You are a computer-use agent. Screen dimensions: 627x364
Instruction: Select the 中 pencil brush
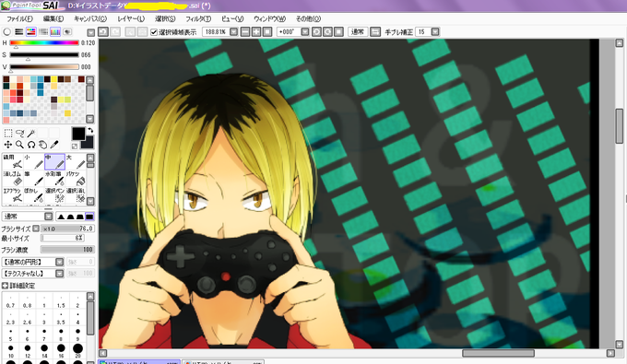[x=54, y=161]
